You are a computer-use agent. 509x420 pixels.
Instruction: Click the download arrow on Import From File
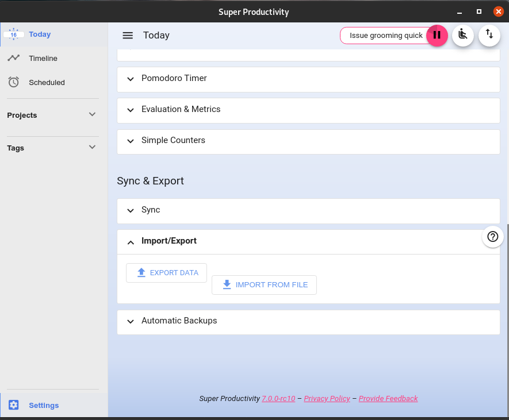pos(227,284)
